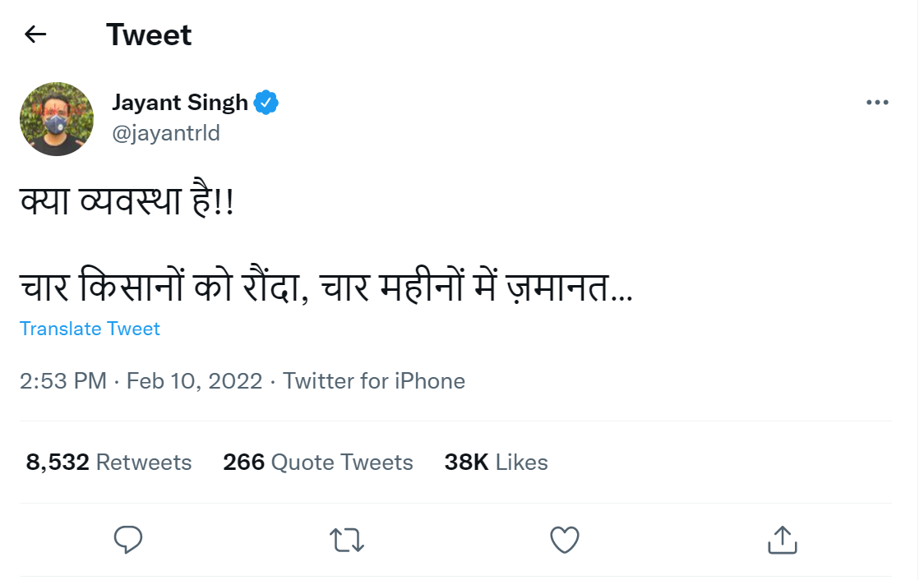Open Jayant Singh's profile picture
The image size is (924, 580).
pos(56,118)
